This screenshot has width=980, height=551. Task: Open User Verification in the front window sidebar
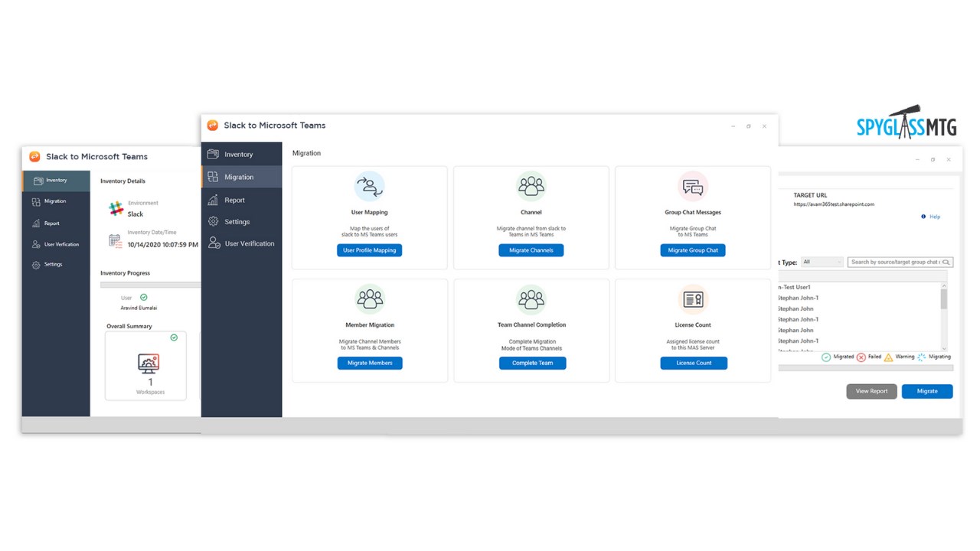(x=241, y=243)
